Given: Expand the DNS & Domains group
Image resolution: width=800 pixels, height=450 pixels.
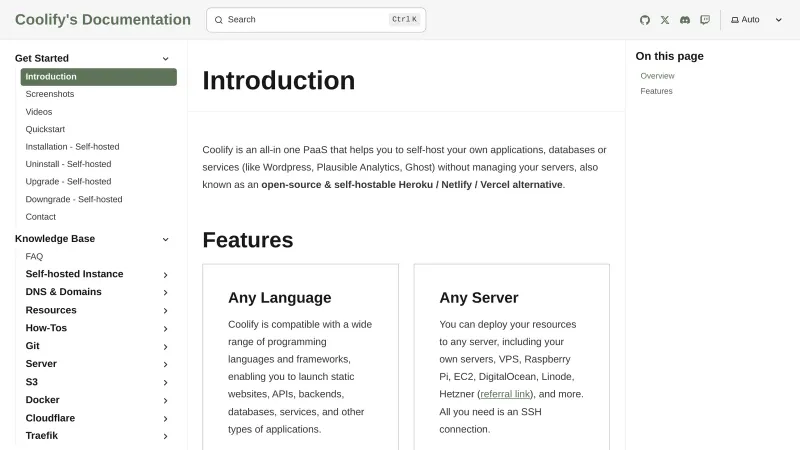Looking at the screenshot, I should pyautogui.click(x=165, y=293).
